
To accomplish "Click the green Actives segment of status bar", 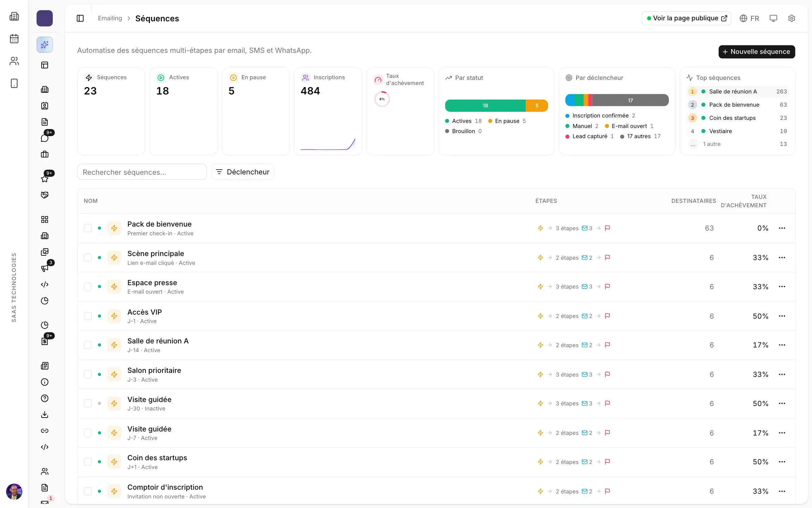I will click(x=485, y=106).
